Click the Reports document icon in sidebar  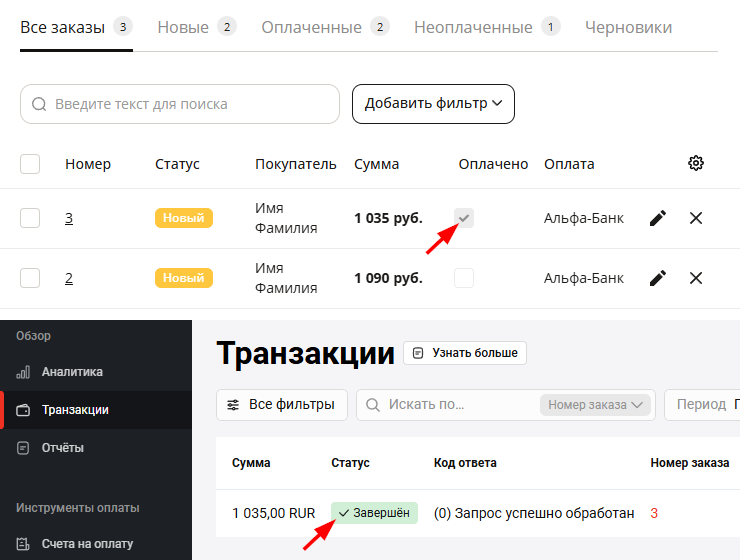click(23, 448)
